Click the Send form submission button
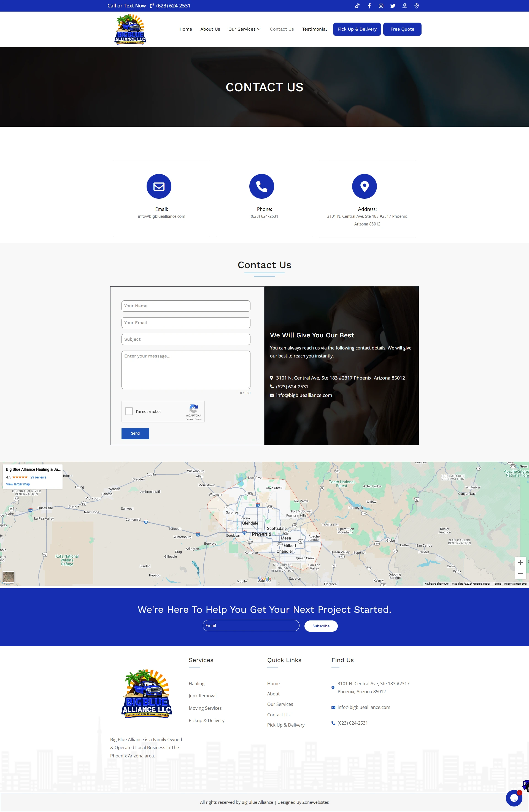The image size is (529, 812). [135, 433]
